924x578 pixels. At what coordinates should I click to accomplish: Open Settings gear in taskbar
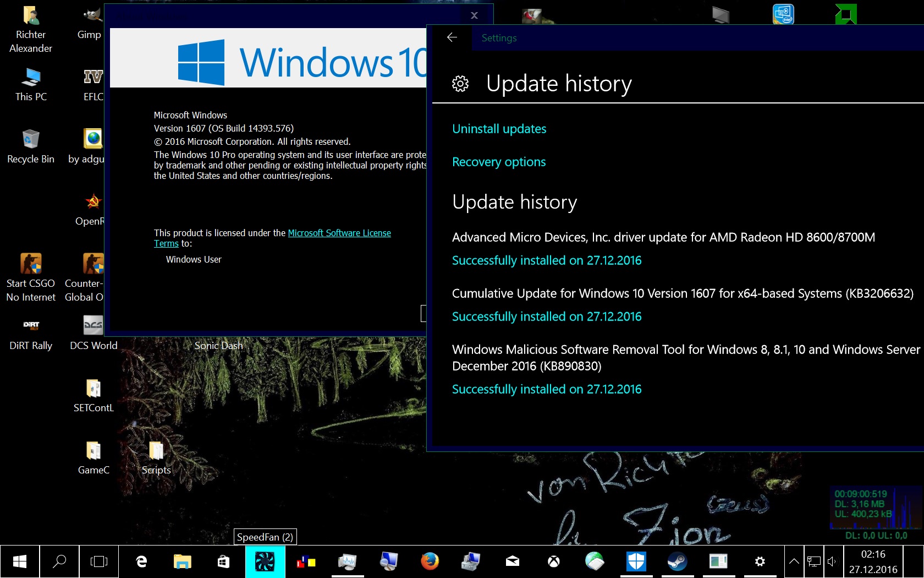click(x=760, y=561)
